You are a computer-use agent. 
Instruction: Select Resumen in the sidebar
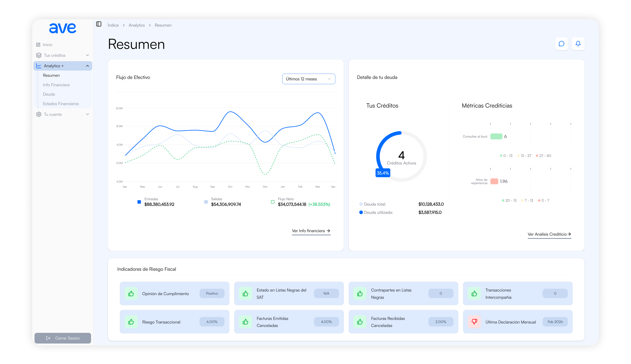pos(51,75)
